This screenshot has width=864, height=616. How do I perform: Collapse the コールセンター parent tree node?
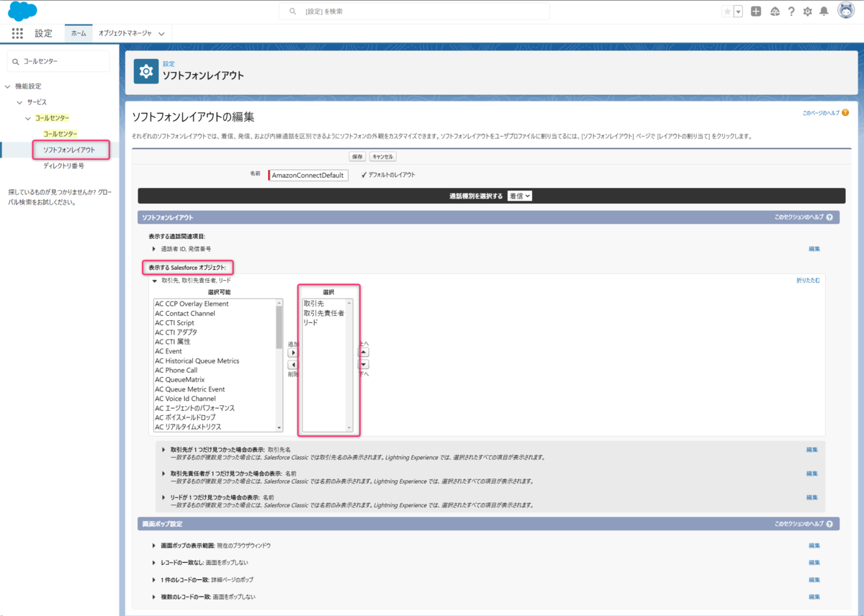click(x=28, y=118)
